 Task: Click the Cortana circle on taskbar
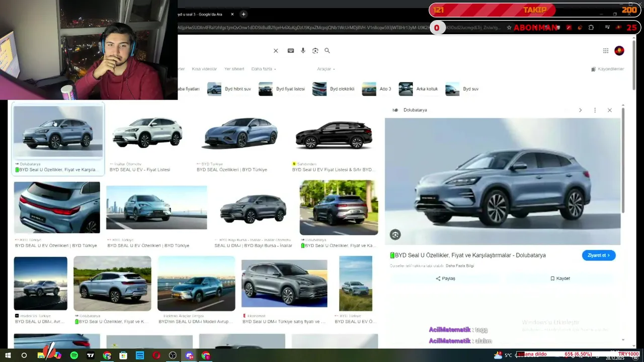pyautogui.click(x=24, y=355)
